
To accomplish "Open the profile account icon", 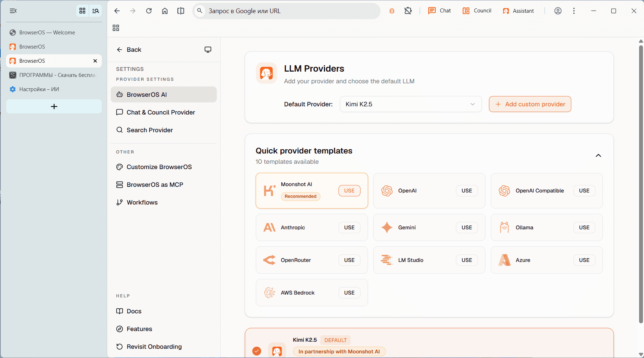I will [558, 11].
